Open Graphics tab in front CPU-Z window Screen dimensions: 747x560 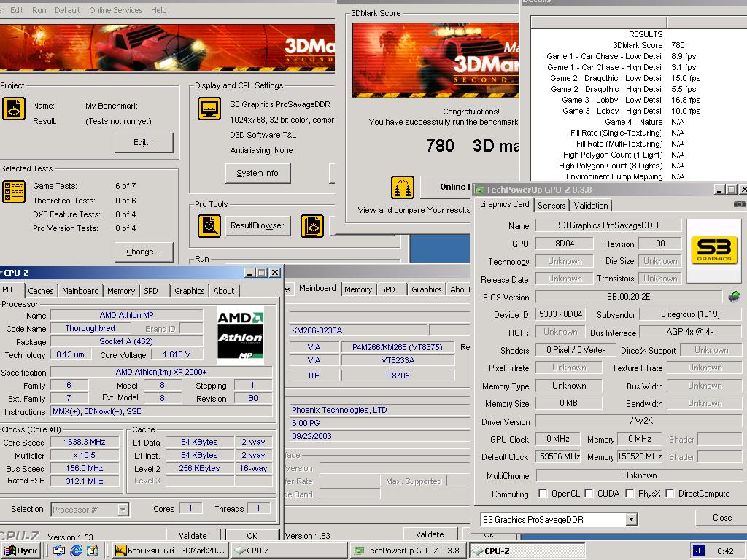[x=189, y=290]
